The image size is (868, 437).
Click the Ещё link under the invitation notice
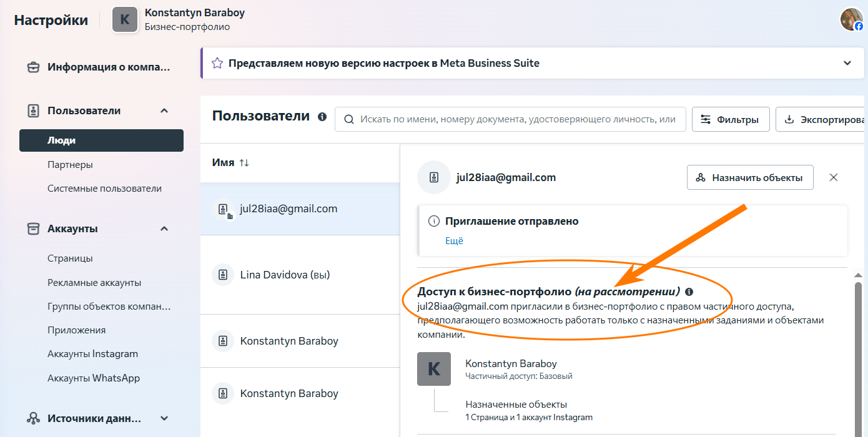click(454, 241)
